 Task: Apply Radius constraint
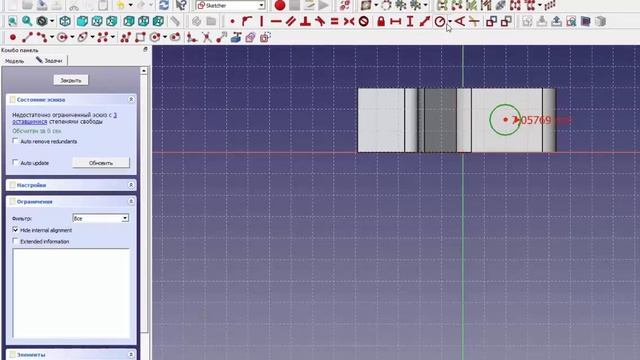point(440,21)
